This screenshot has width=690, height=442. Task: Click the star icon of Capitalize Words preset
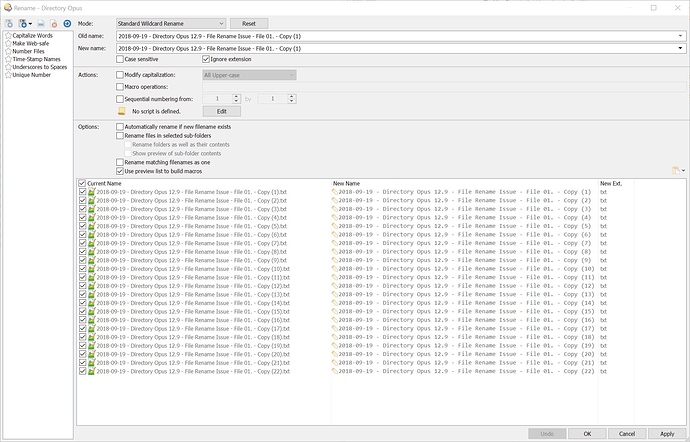[x=8, y=36]
